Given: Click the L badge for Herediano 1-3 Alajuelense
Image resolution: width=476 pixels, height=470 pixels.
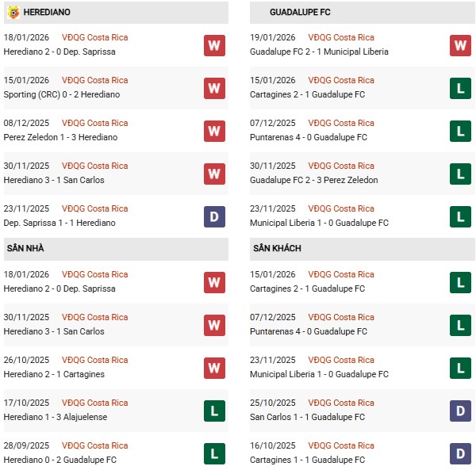Looking at the screenshot, I should [x=214, y=411].
